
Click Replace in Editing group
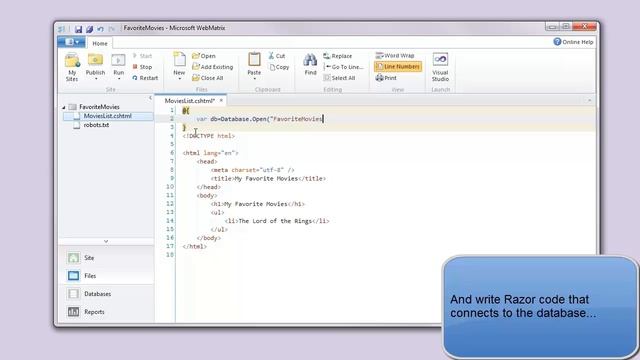[338, 56]
